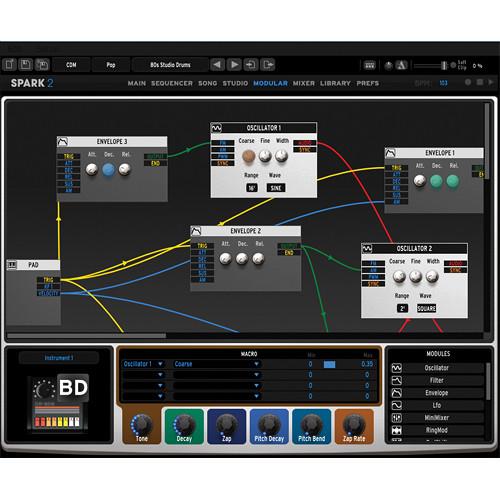Go to previous preset with left arrow
Viewport: 500px width, 500px height.
[x=217, y=64]
